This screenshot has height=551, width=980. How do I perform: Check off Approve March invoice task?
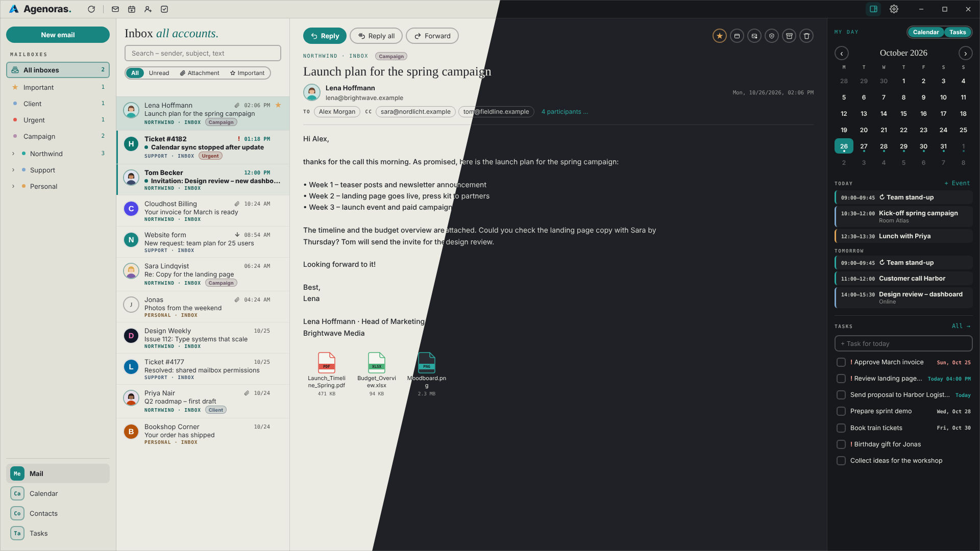coord(841,362)
